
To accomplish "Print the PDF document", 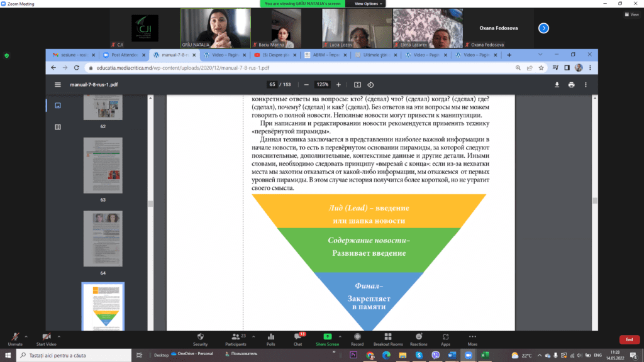I will click(571, 85).
